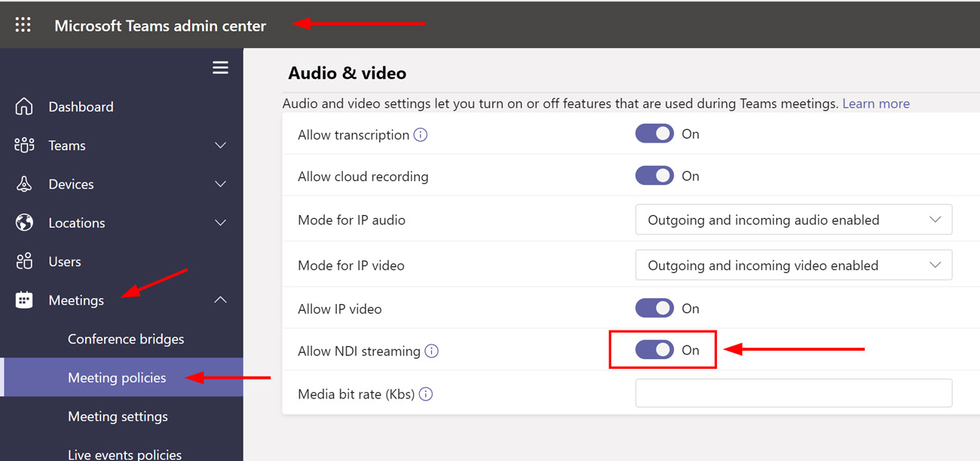Screen dimensions: 980x461
Task: Open Mode for IP video dropdown
Action: tap(794, 265)
